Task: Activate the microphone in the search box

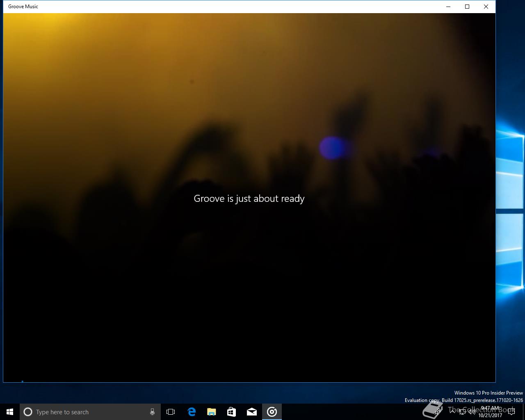Action: [152, 412]
